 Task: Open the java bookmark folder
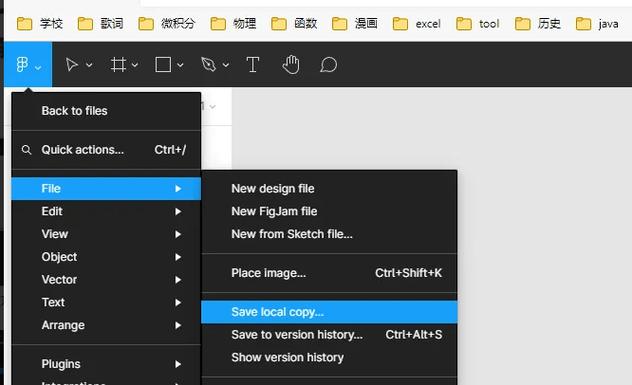pyautogui.click(x=597, y=24)
